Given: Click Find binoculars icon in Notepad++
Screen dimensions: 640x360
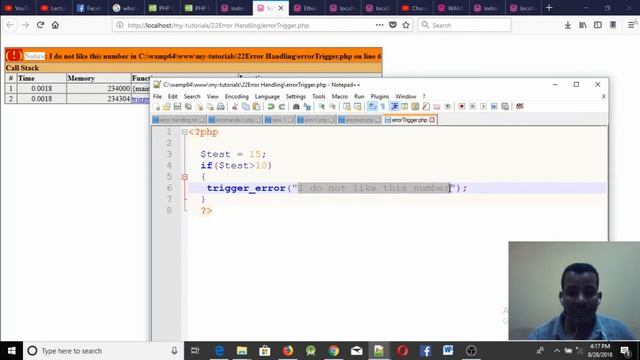Looking at the screenshot, I should pos(296,107).
